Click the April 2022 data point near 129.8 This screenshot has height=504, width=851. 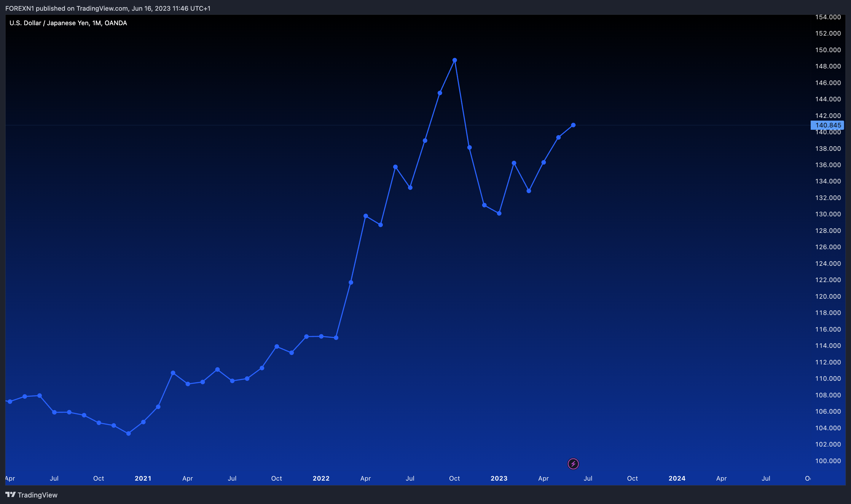pos(366,216)
